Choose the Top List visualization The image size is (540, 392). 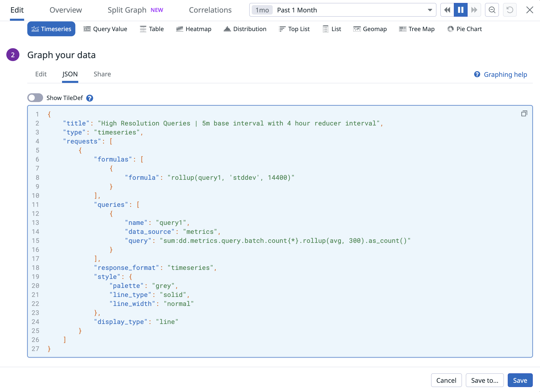click(x=294, y=29)
